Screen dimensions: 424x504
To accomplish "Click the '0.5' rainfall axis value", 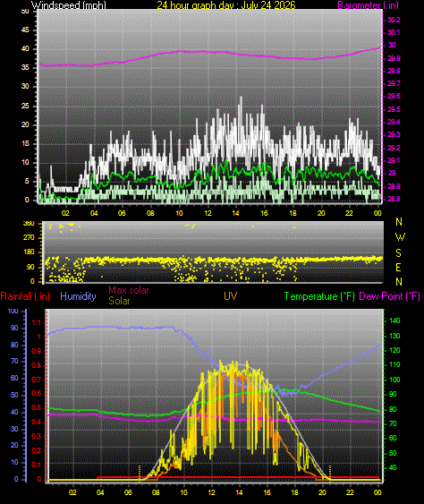I will tap(37, 407).
